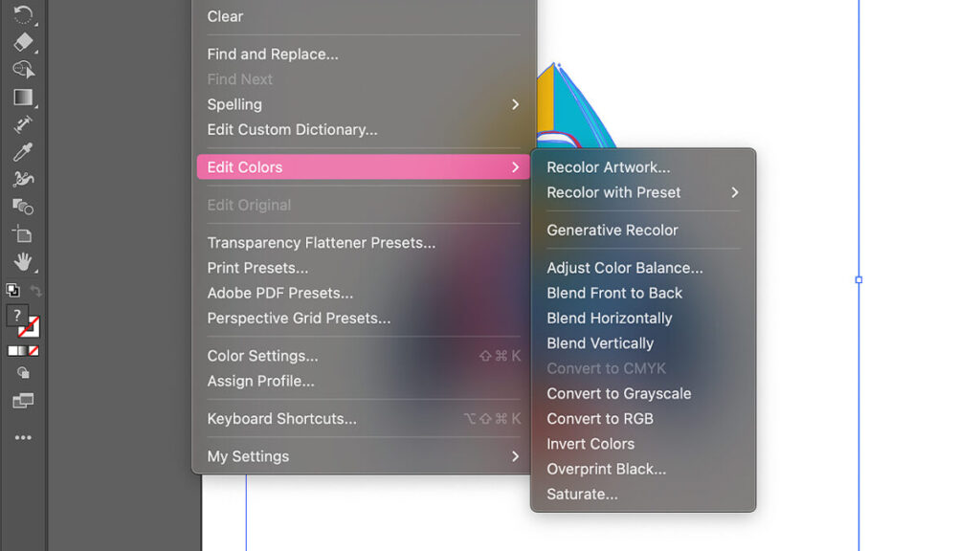This screenshot has width=980, height=551.
Task: Pick the Eyedropper tool
Action: click(23, 152)
